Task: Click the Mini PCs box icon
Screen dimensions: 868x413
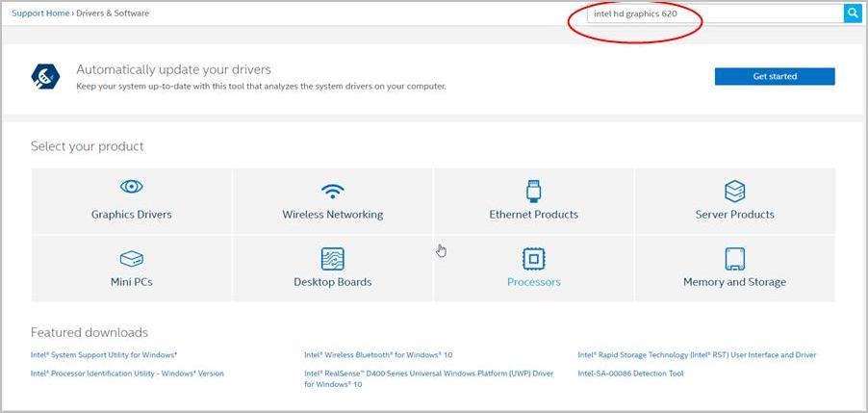Action: coord(131,259)
